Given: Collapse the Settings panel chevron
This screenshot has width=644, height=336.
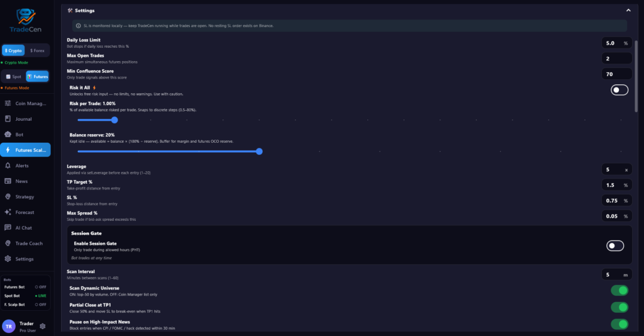Looking at the screenshot, I should coord(628,10).
